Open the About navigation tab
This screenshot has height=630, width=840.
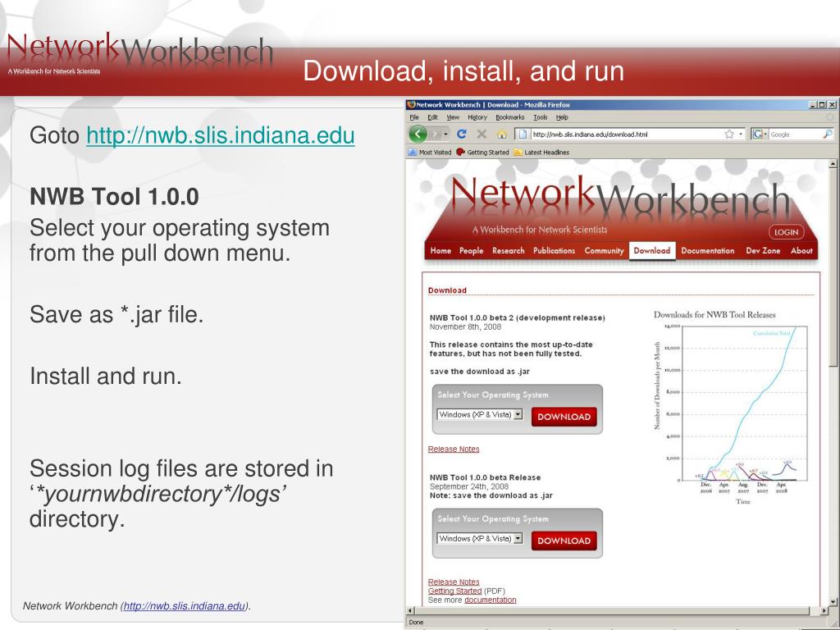(x=801, y=251)
